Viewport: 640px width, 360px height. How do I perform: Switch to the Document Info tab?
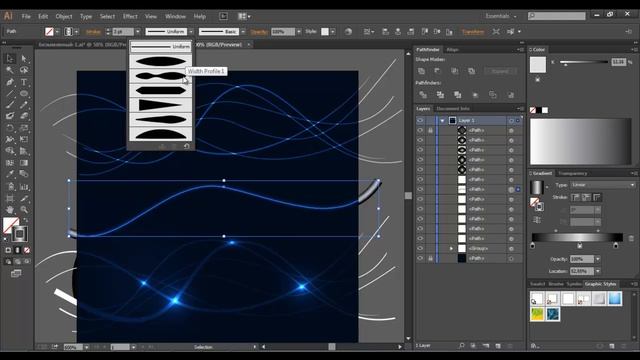[453, 109]
